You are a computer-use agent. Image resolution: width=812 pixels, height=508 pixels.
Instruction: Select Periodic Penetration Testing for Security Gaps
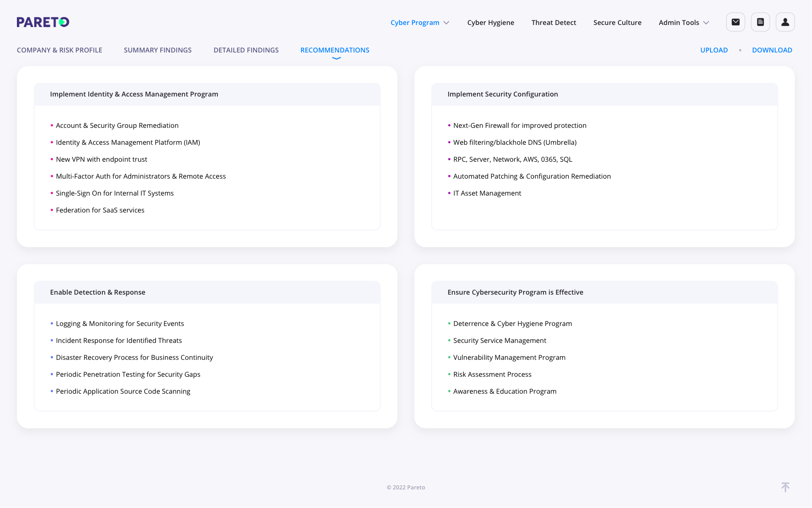pos(128,374)
